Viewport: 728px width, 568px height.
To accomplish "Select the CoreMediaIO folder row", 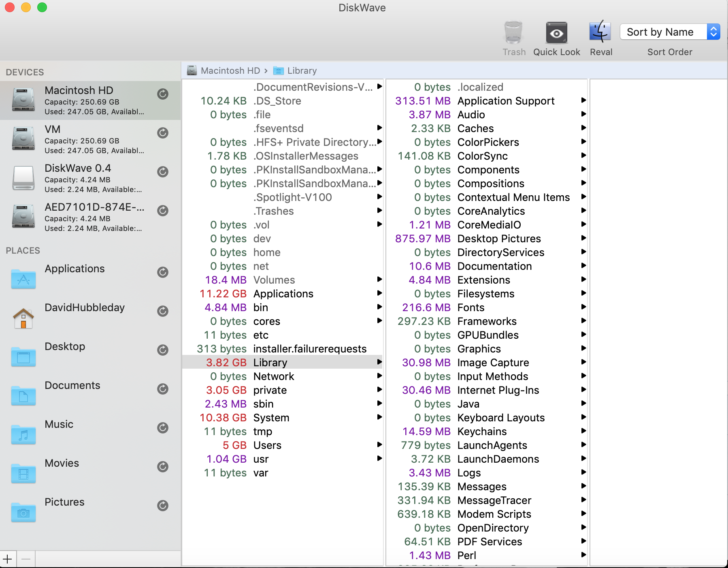I will click(x=487, y=224).
